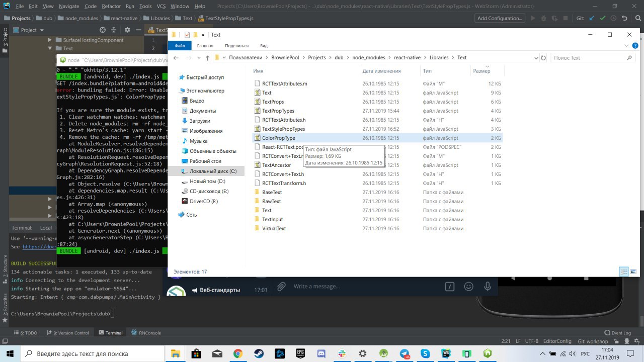Collapse all in WebStorm Project panel
644x362 pixels.
pyautogui.click(x=114, y=30)
